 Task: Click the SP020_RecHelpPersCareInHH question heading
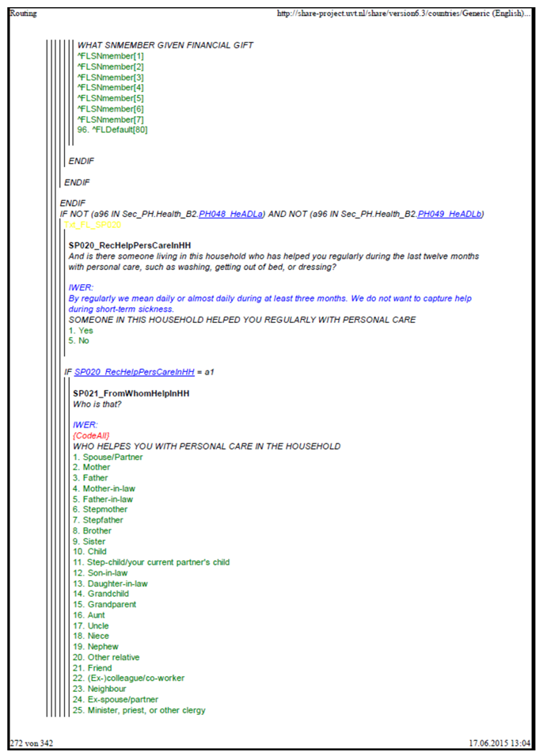click(130, 246)
